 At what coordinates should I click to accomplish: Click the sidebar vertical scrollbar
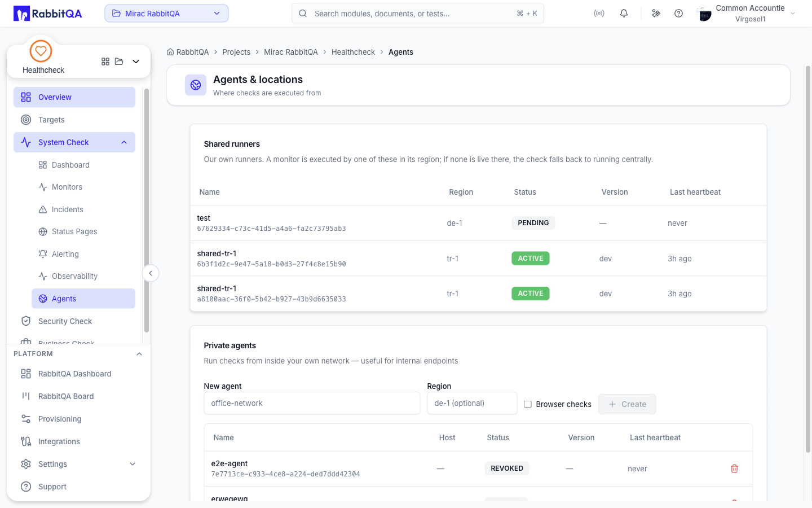(x=147, y=211)
